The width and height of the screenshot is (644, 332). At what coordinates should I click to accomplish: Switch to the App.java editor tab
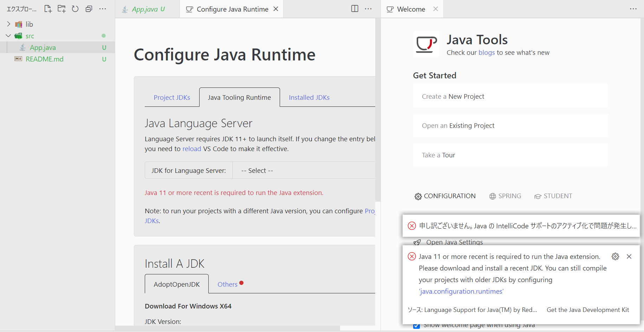point(148,9)
